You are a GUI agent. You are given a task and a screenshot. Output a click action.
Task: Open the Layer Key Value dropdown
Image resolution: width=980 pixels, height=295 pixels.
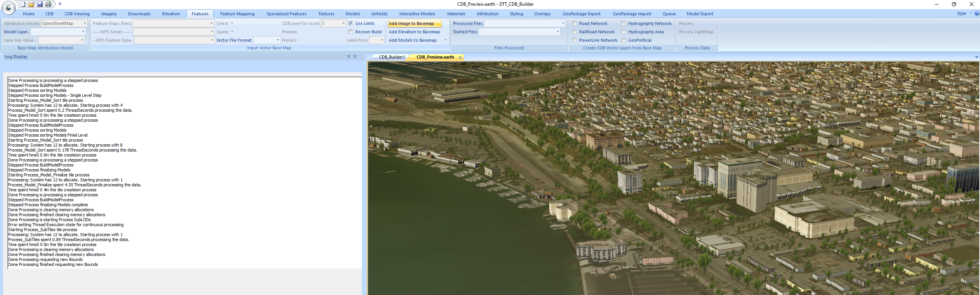82,40
